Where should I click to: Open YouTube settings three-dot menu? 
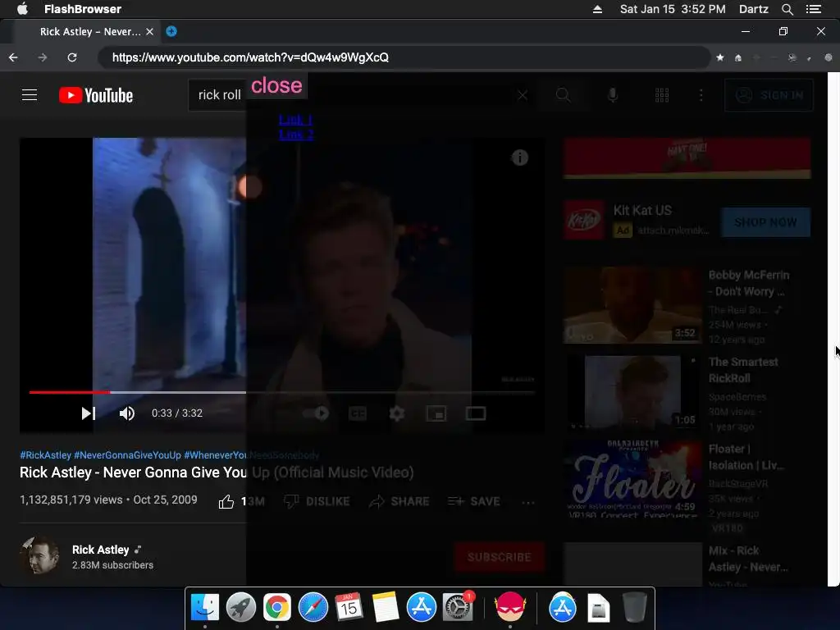click(x=701, y=95)
